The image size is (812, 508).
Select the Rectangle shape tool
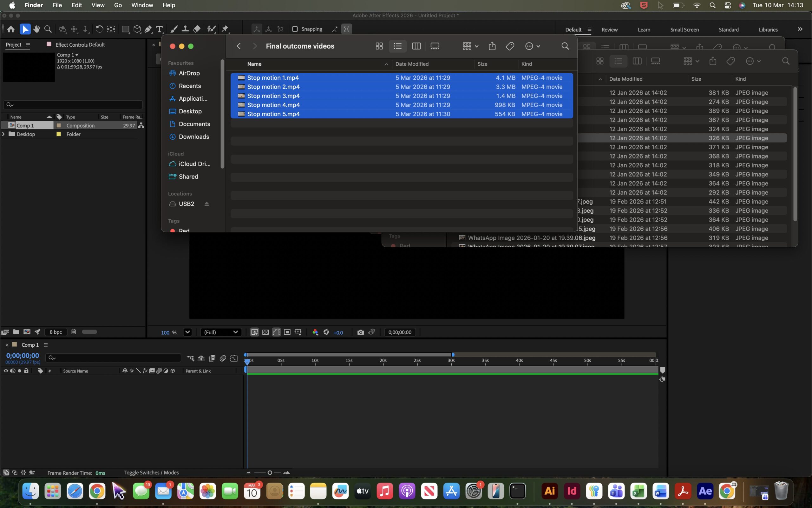coord(125,29)
